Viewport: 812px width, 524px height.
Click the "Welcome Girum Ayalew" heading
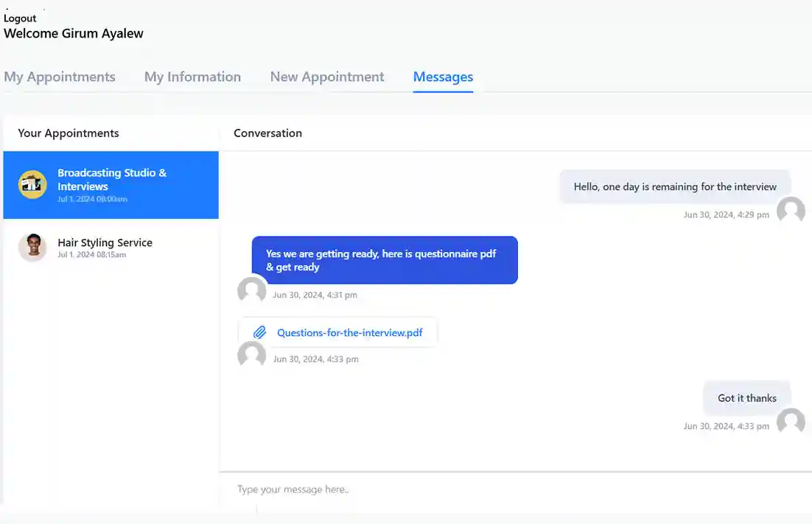74,33
